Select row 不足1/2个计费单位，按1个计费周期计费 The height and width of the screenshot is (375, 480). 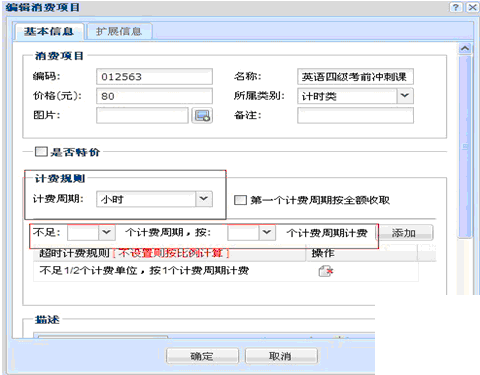coord(226,271)
